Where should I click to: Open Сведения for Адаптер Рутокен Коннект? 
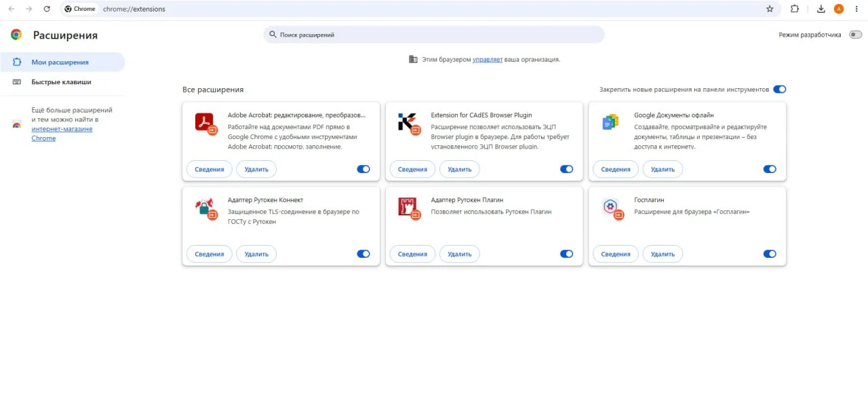point(210,254)
